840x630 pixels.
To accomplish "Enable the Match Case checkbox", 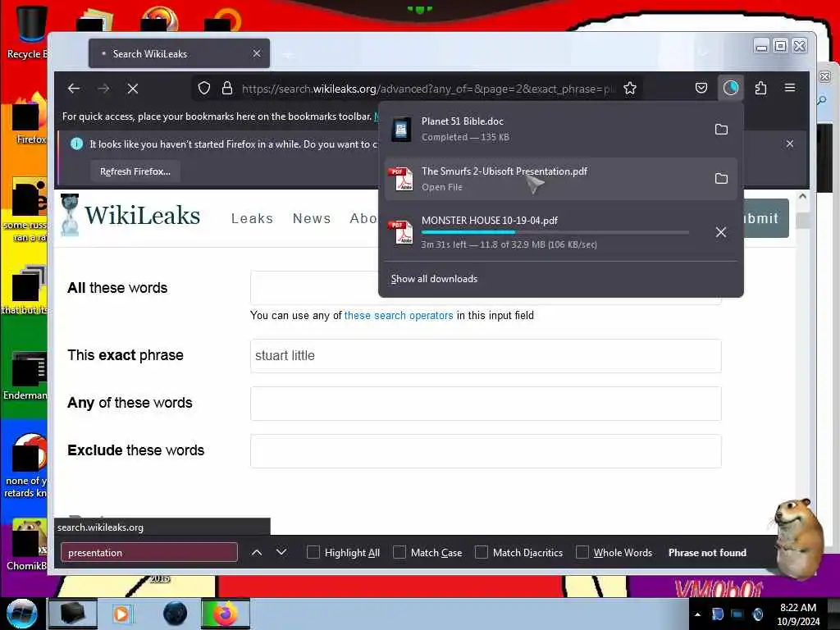I will point(399,552).
